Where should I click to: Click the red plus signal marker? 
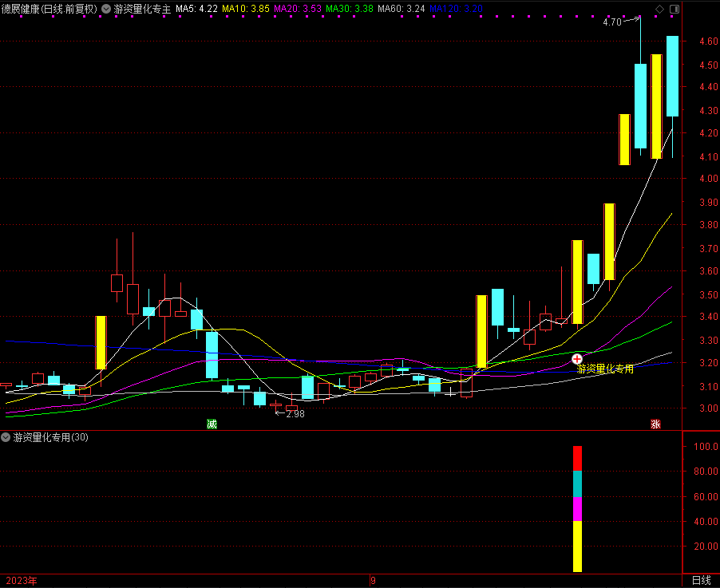577,359
